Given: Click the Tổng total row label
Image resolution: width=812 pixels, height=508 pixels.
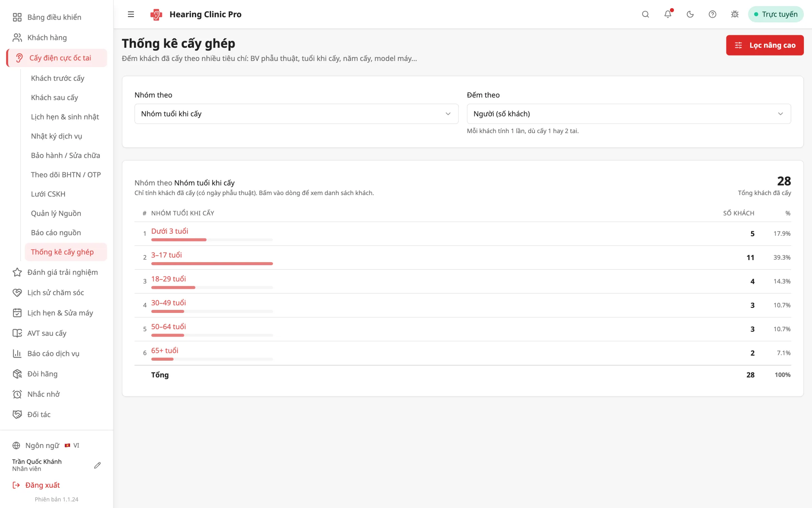Looking at the screenshot, I should coord(160,375).
